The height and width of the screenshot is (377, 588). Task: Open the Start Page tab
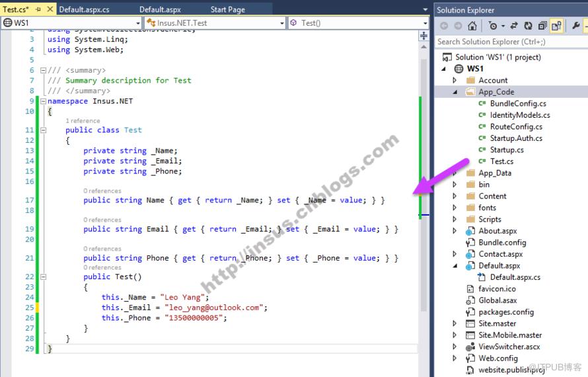pos(228,9)
